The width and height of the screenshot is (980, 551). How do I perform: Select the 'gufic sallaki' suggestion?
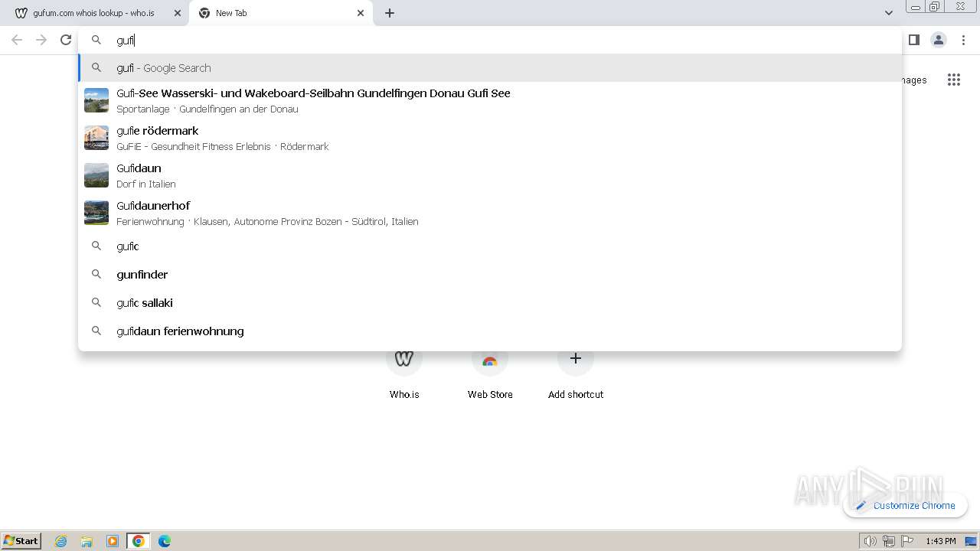[490, 302]
